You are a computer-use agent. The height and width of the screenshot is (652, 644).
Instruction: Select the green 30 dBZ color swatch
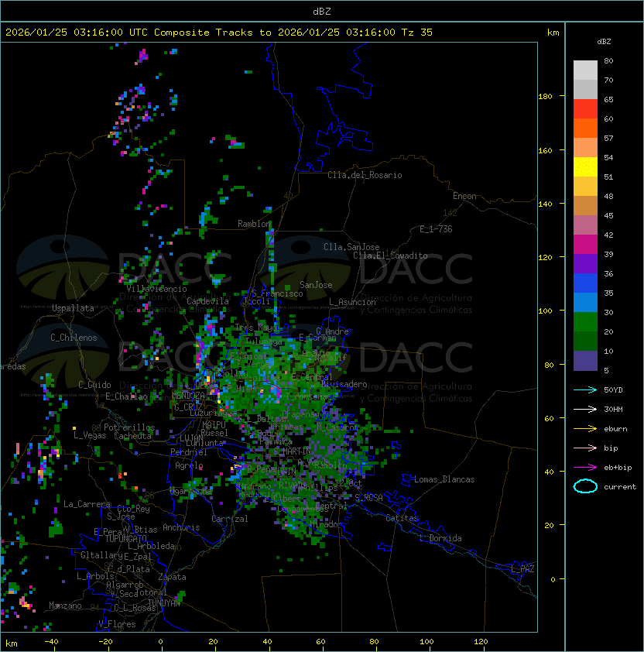[585, 322]
